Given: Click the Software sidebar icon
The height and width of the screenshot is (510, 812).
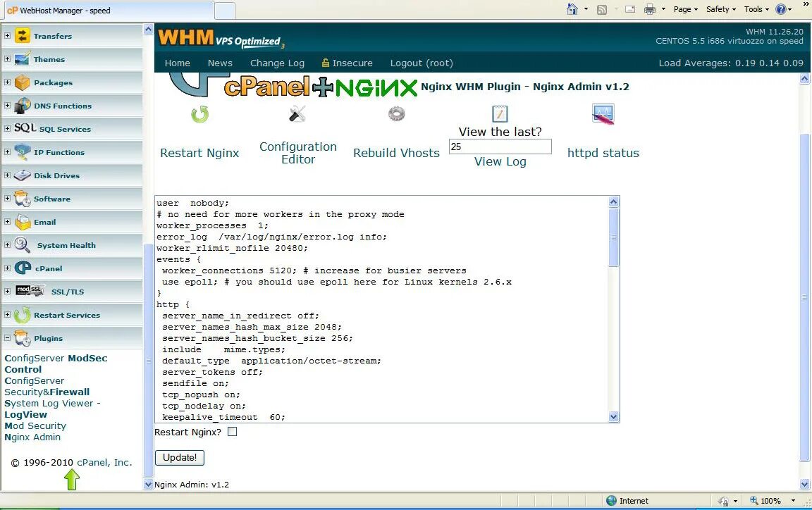Looking at the screenshot, I should coord(23,199).
